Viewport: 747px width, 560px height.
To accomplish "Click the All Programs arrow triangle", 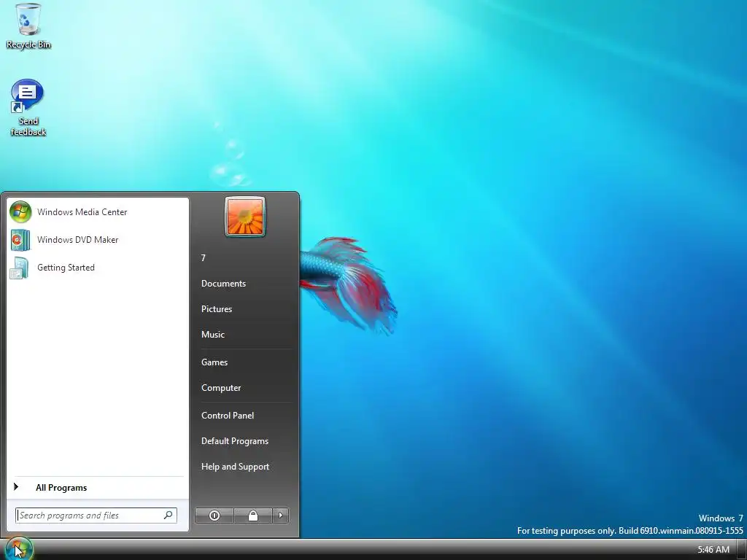I will (16, 486).
